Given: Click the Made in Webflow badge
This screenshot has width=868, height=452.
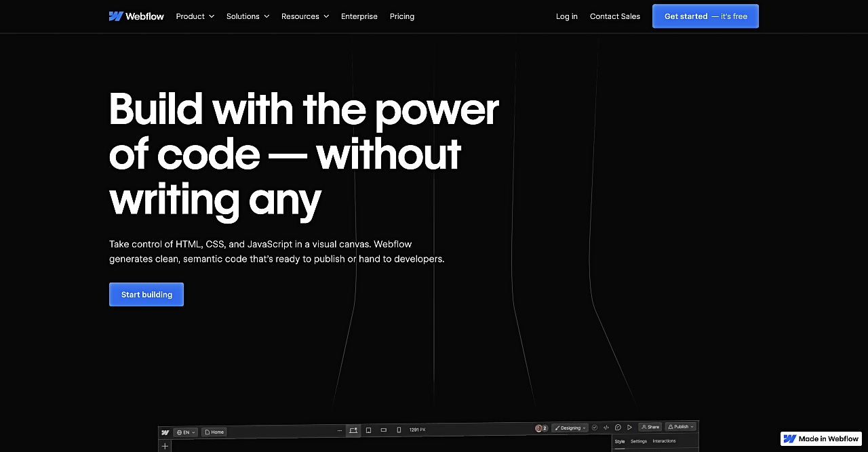Looking at the screenshot, I should point(821,438).
